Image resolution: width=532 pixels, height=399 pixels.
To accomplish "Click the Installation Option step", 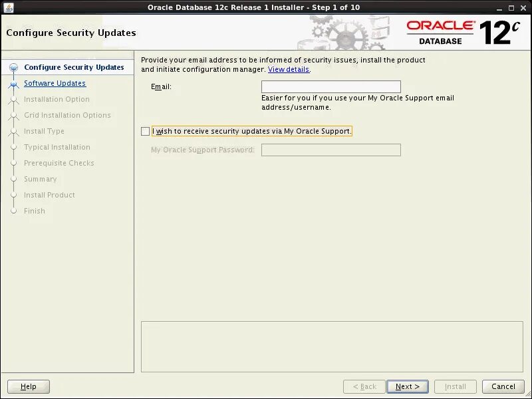I will coord(57,99).
